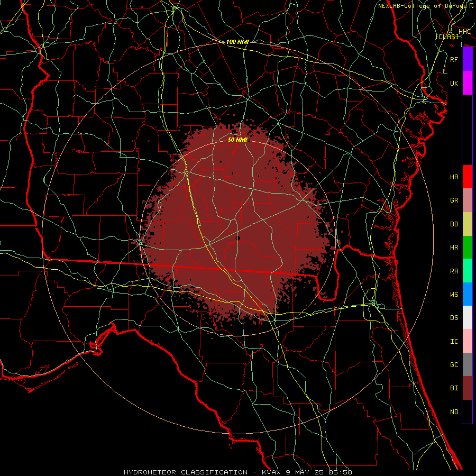Click the 50 NMI range ring label
Viewport: 476px width, 476px height.
(237, 140)
